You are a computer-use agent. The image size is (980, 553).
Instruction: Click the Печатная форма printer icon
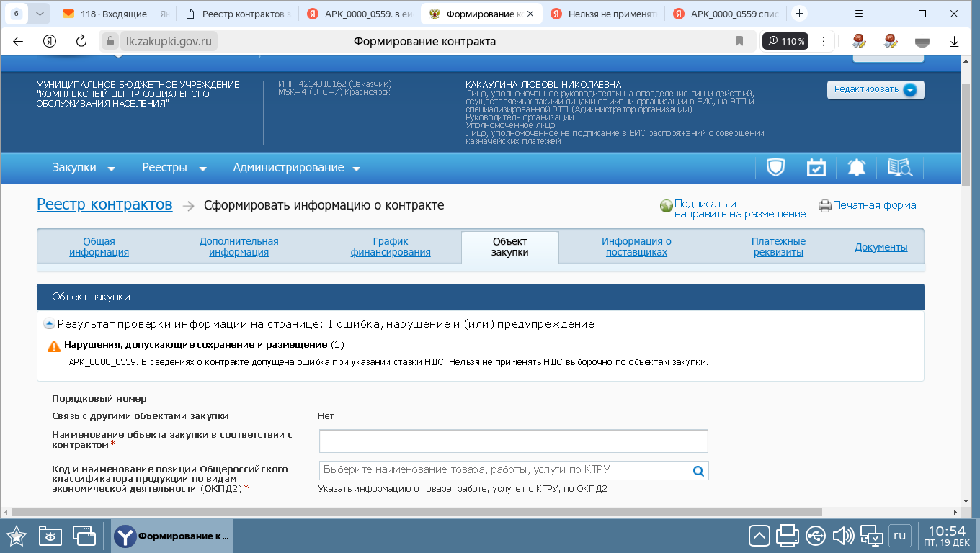[824, 206]
